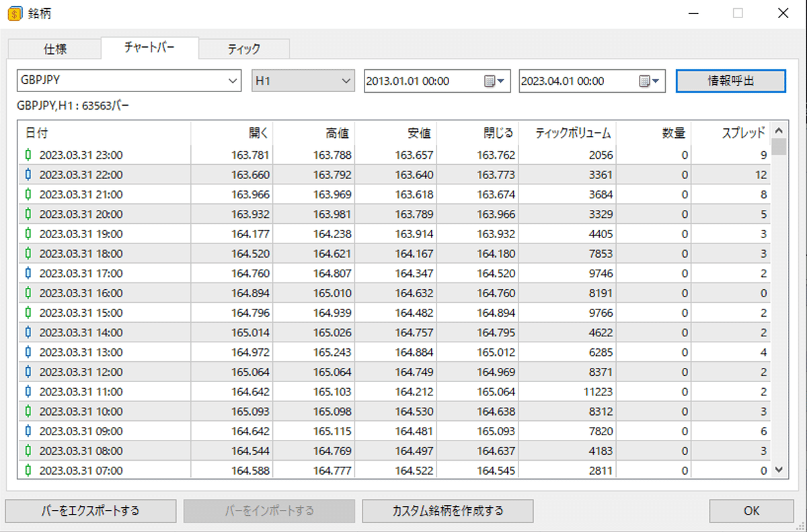Switch to the 仕様 tab
The image size is (807, 532).
click(55, 49)
